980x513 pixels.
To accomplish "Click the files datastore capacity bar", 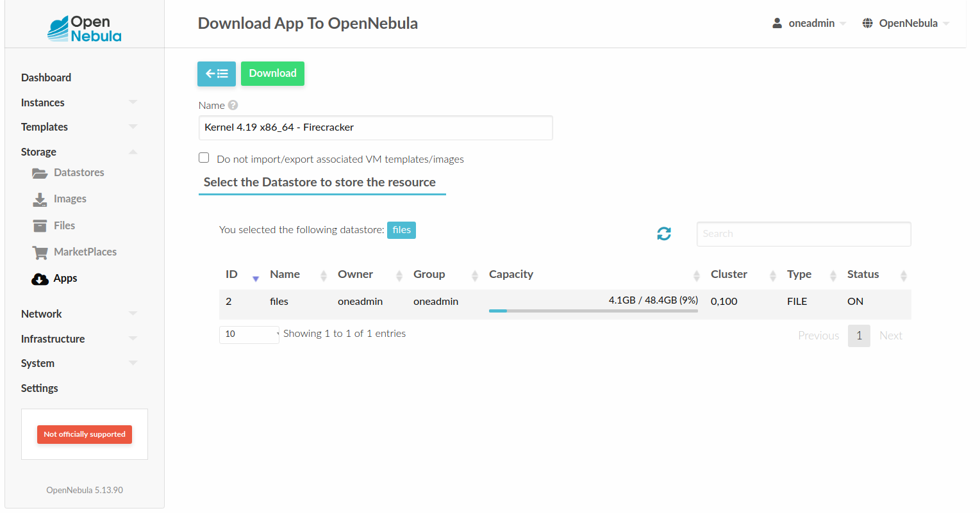I will [x=594, y=311].
